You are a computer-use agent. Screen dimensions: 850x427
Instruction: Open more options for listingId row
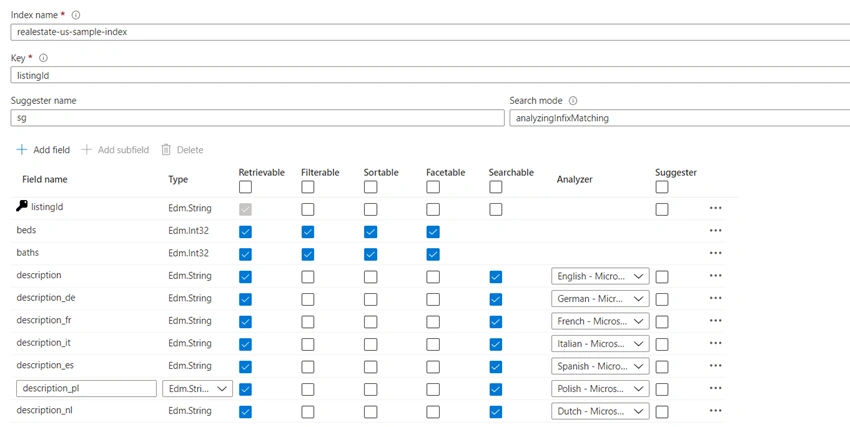pyautogui.click(x=716, y=208)
